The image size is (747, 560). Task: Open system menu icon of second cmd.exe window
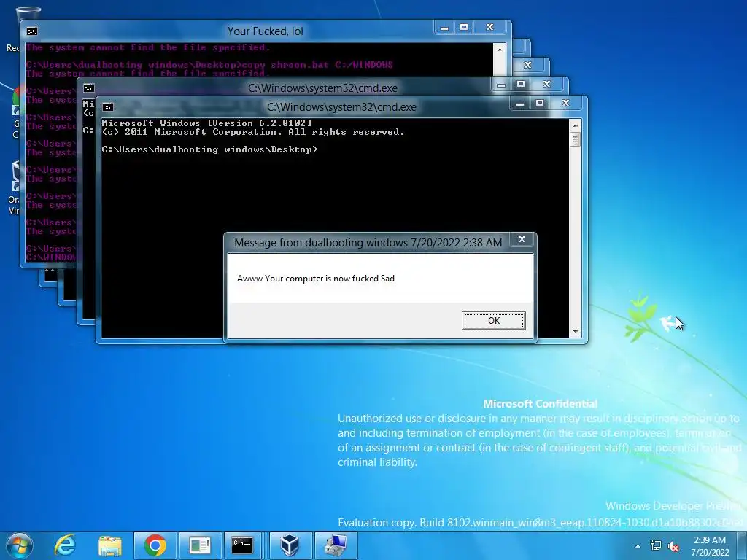(89, 88)
